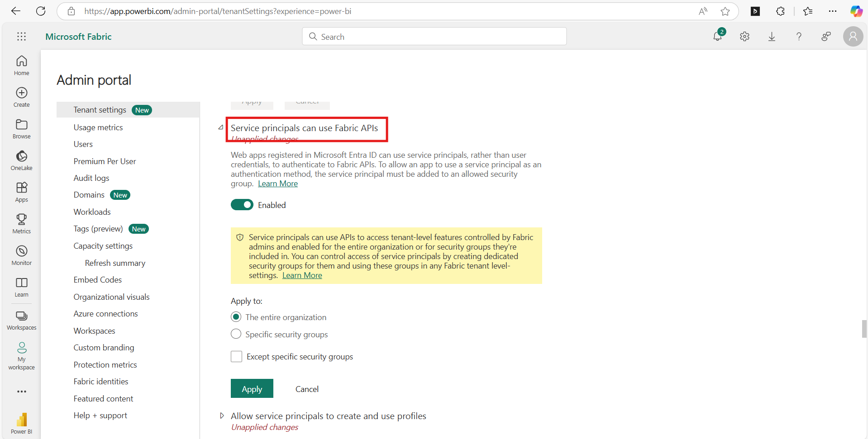Click the green Apply button
This screenshot has width=868, height=439.
[252, 389]
